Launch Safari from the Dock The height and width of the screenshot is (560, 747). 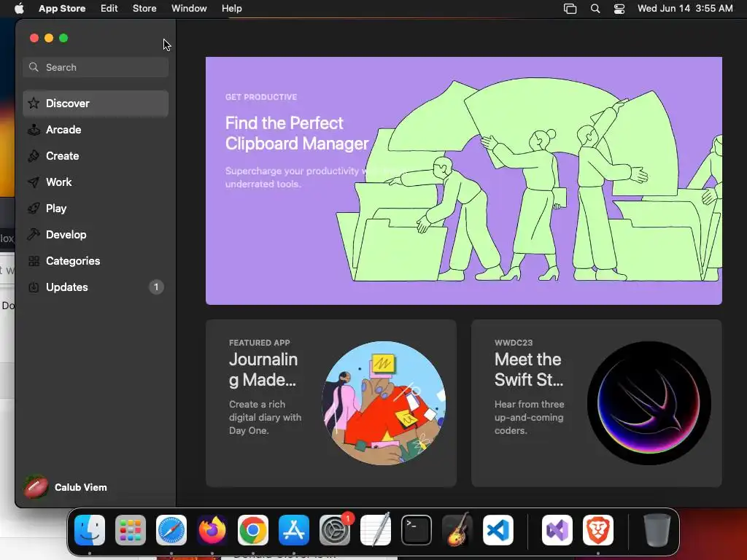click(171, 530)
